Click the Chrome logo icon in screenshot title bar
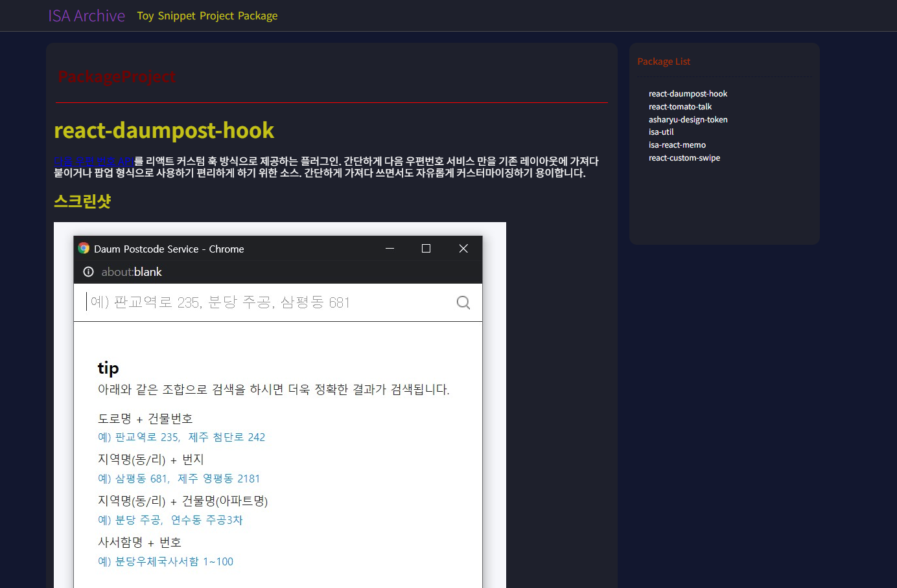 coord(84,249)
